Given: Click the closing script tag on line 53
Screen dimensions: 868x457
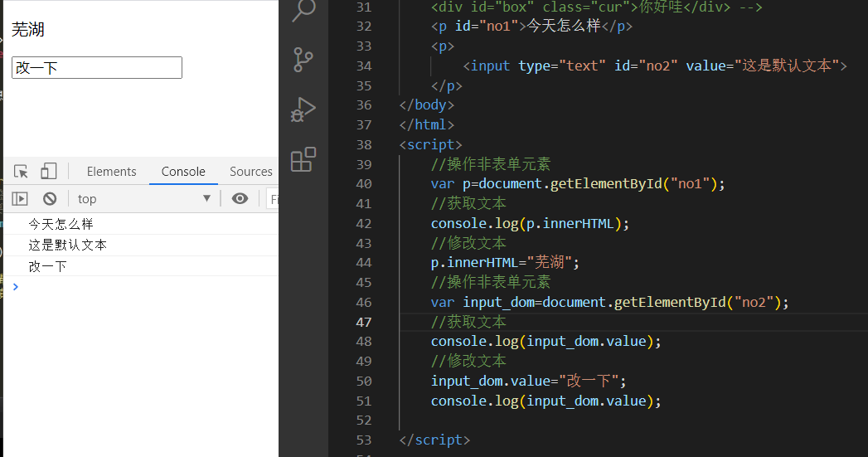Looking at the screenshot, I should [434, 440].
